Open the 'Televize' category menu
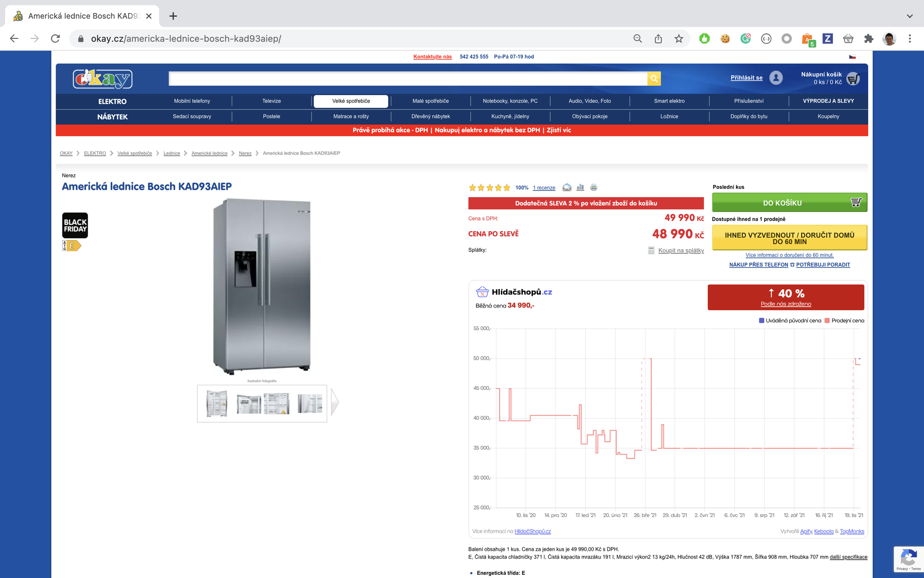This screenshot has height=578, width=924. (x=272, y=101)
